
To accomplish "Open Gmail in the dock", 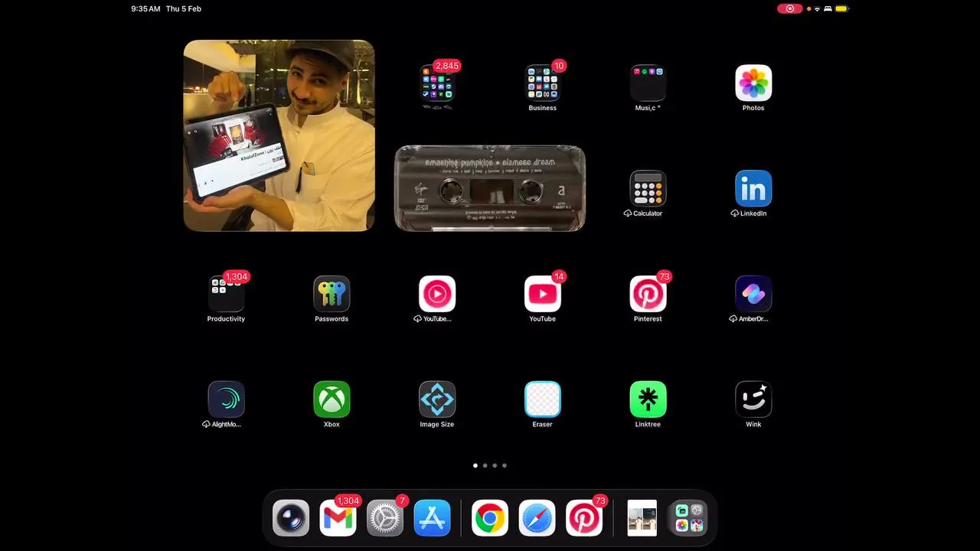I will (338, 518).
